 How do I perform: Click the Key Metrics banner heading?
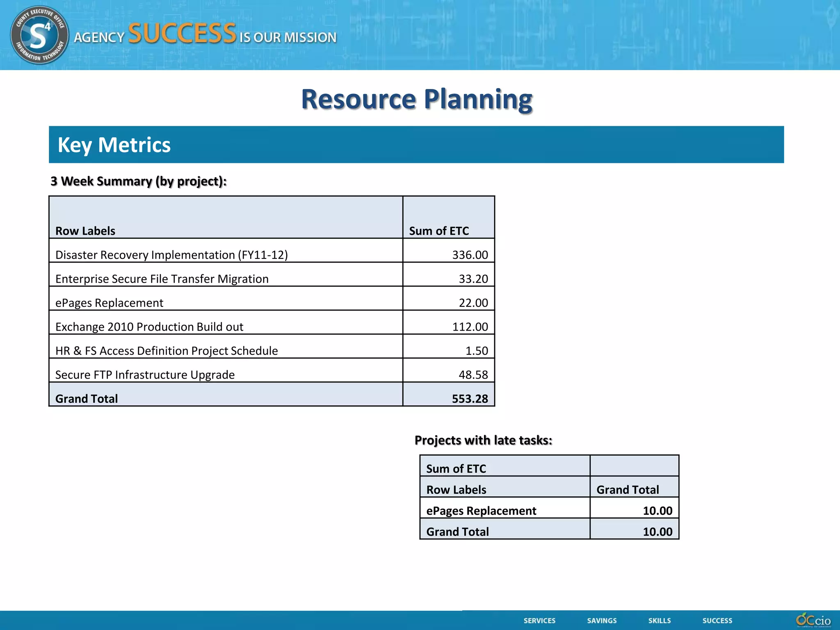pos(114,145)
